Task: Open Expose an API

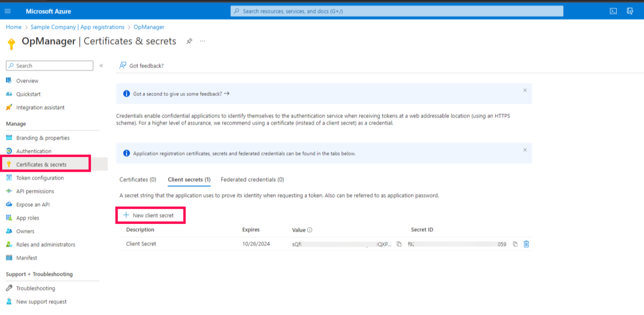Action: (x=33, y=205)
